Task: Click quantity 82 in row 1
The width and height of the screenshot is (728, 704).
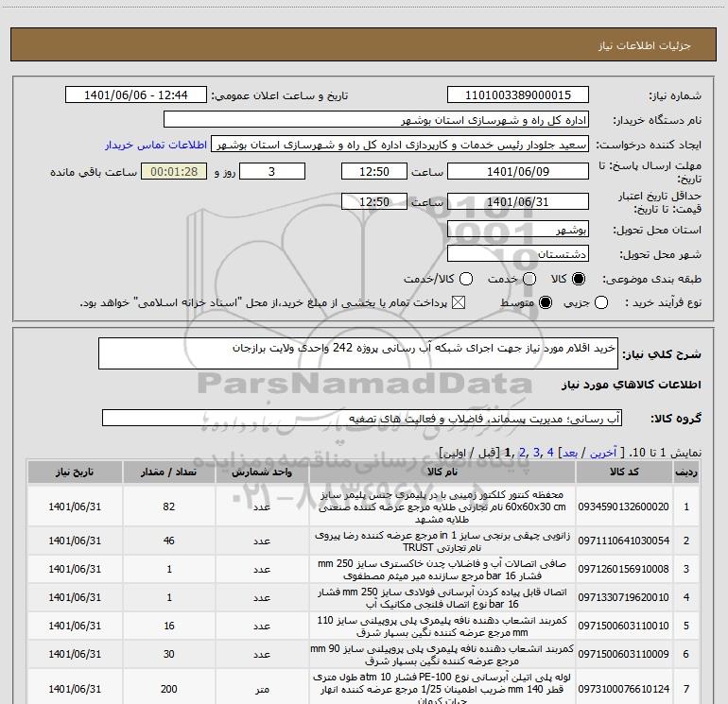Action: pos(168,507)
